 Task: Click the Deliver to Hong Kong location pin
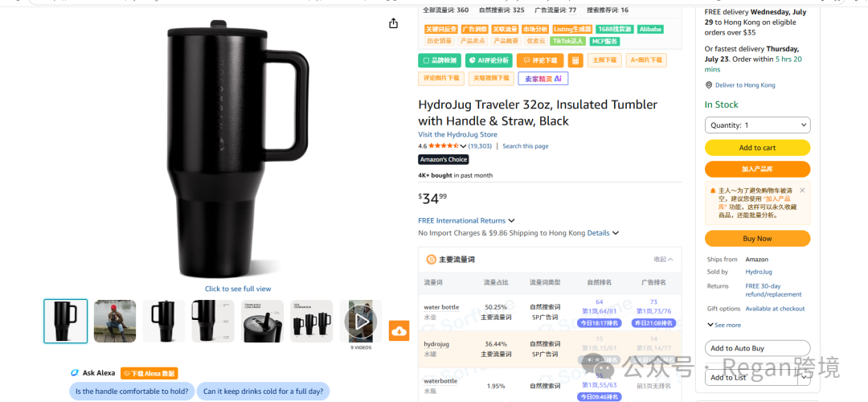(x=709, y=85)
